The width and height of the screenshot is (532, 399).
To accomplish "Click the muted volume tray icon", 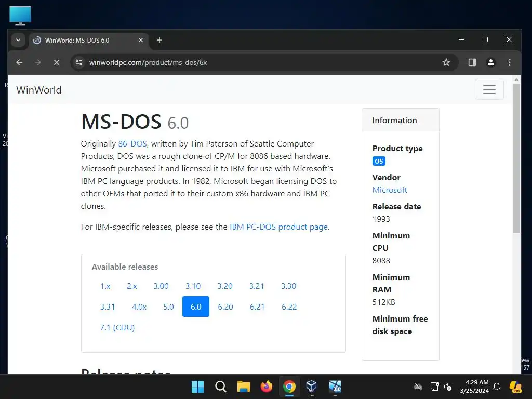I will click(x=448, y=387).
